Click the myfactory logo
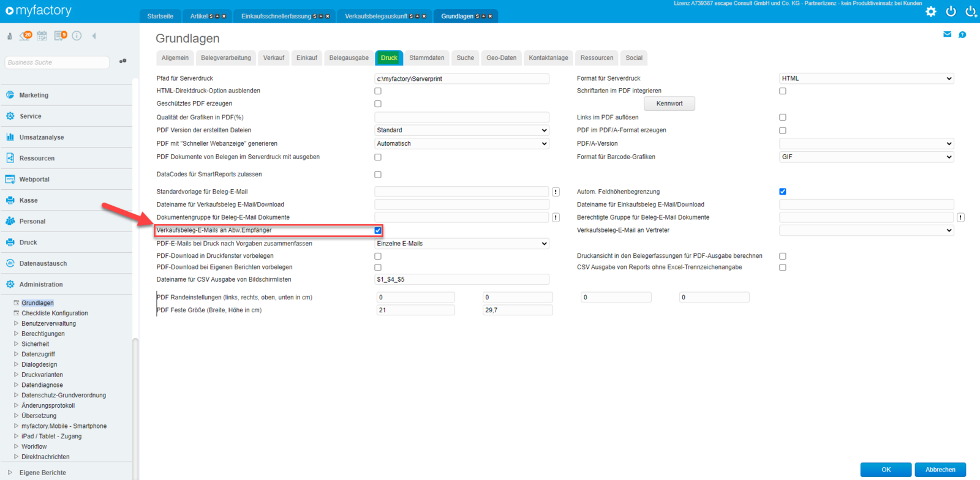 pos(38,10)
